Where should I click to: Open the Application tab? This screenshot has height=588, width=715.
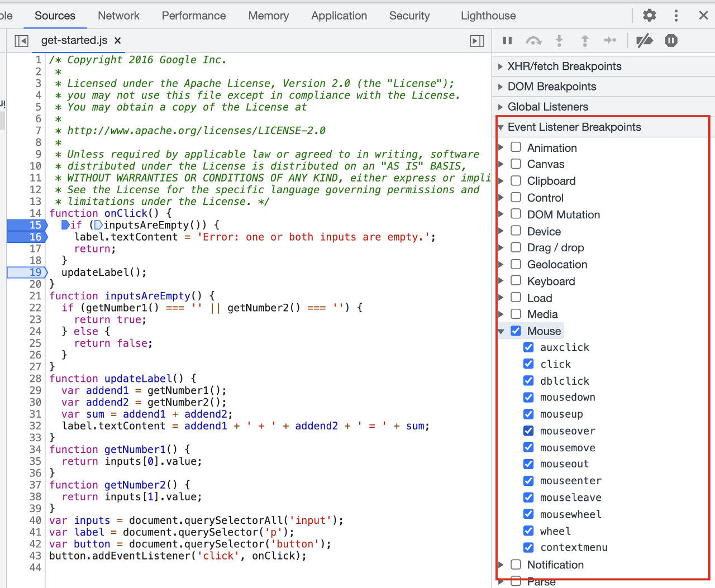(339, 16)
